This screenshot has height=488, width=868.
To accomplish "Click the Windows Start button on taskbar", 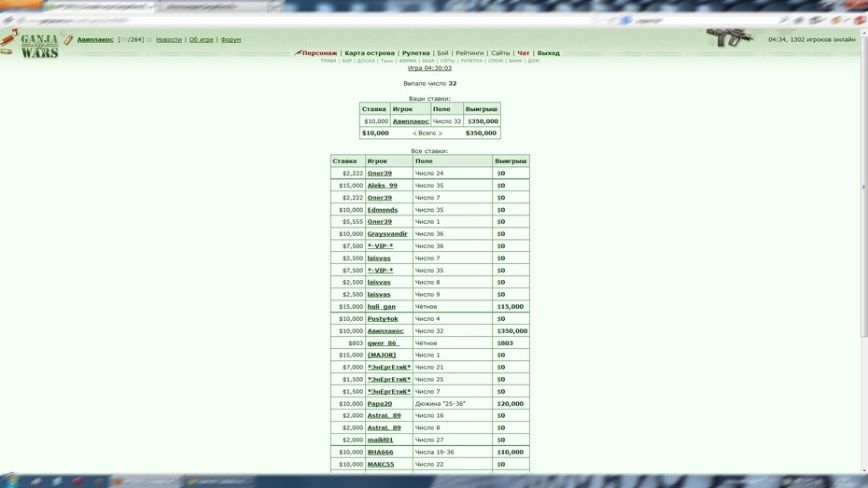I will 11,481.
